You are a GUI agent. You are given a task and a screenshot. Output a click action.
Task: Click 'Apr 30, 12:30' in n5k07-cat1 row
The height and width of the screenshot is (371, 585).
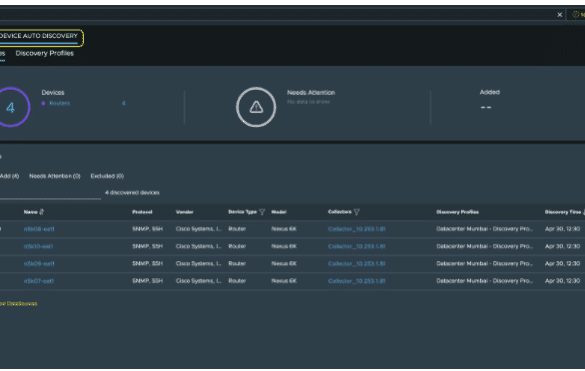pos(562,281)
